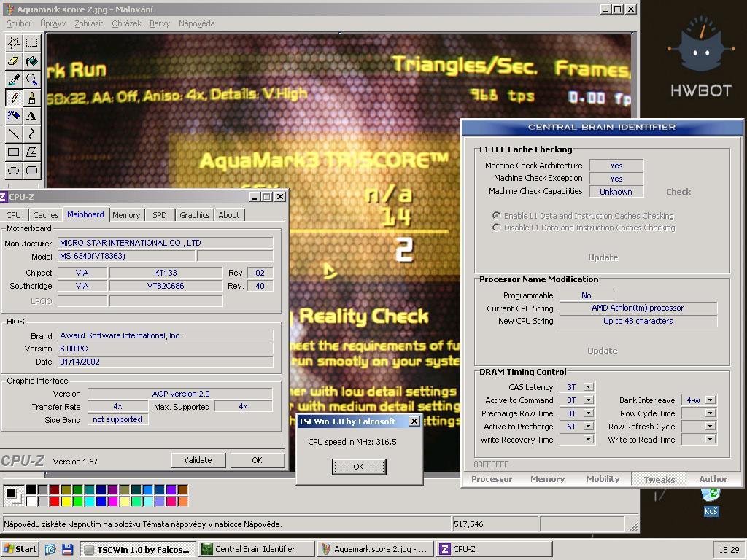Confirm the TSCWin dialog with OK

[359, 467]
